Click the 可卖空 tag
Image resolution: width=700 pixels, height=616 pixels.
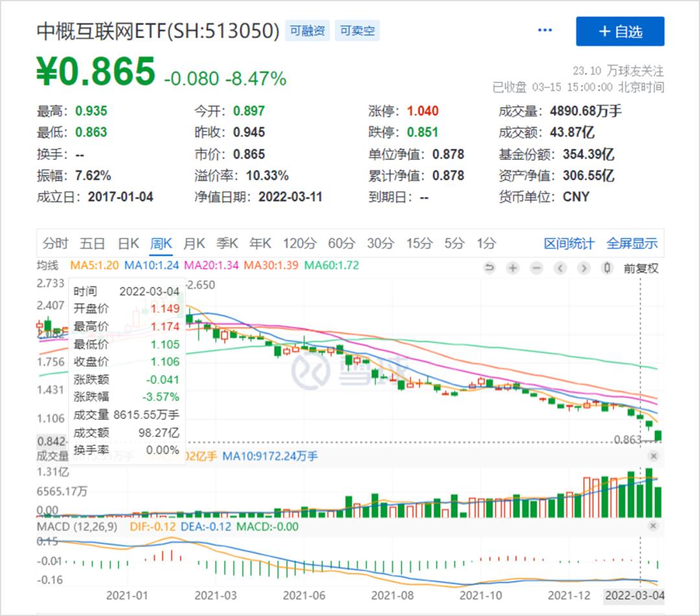pyautogui.click(x=357, y=31)
